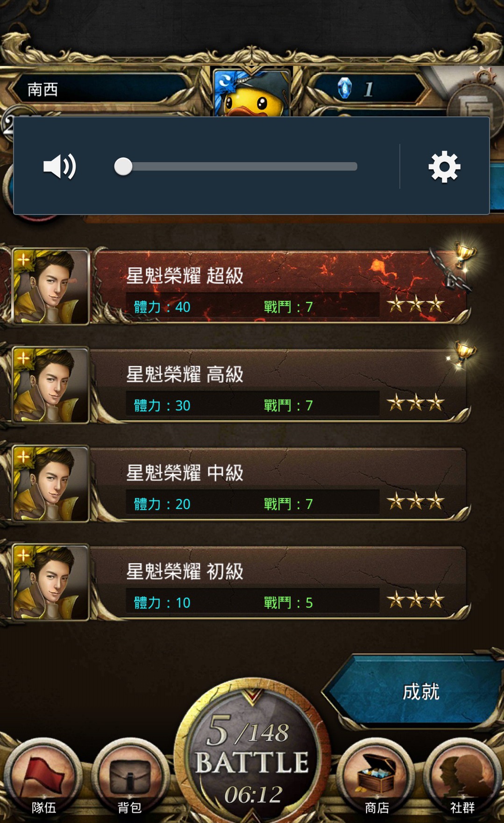Select stage 星魁榮耀 超級
Screen dimensions: 504x823
(x=280, y=286)
